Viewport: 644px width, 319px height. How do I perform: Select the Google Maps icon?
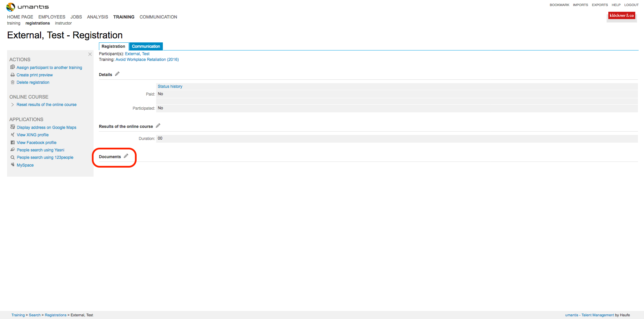pyautogui.click(x=12, y=127)
